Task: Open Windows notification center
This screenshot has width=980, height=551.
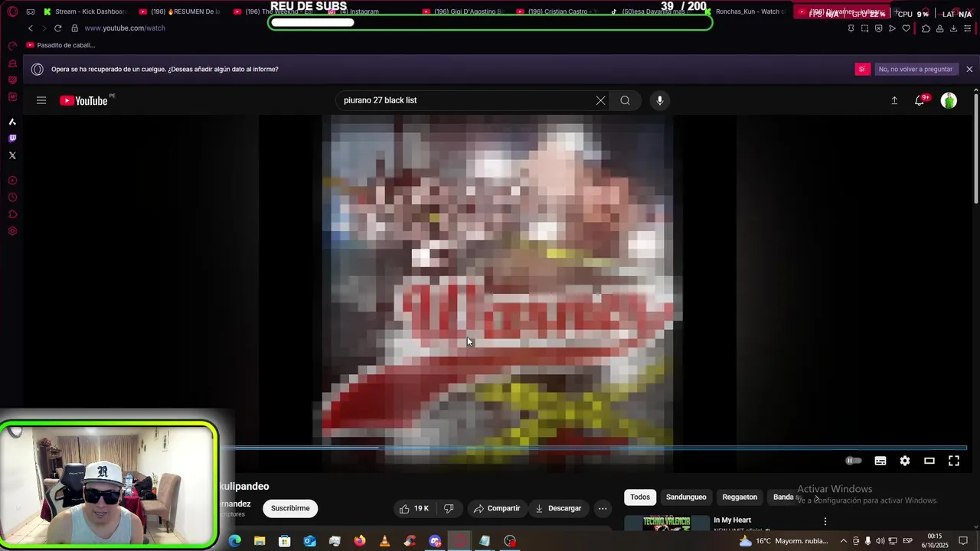Action: tap(963, 541)
